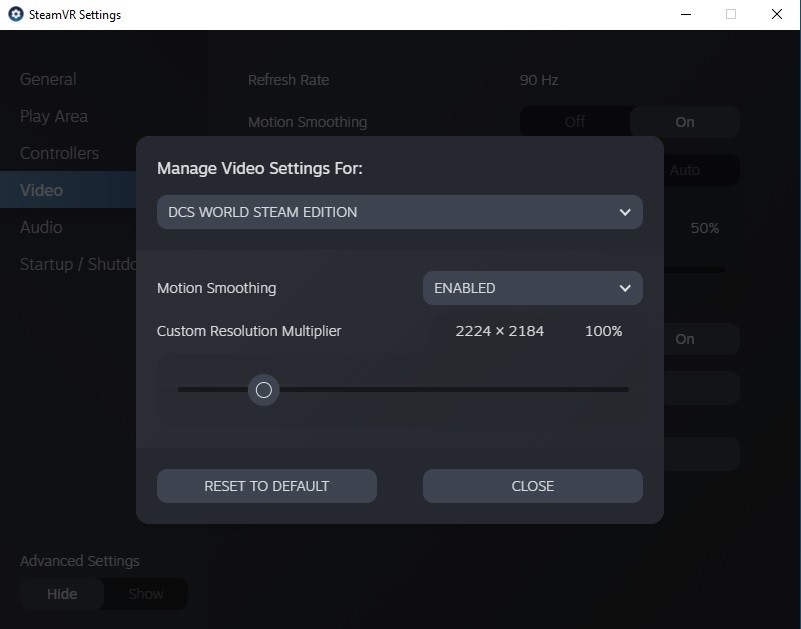Expand the Motion Smoothing ENABLED dropdown
Image resolution: width=801 pixels, height=629 pixels.
point(532,288)
